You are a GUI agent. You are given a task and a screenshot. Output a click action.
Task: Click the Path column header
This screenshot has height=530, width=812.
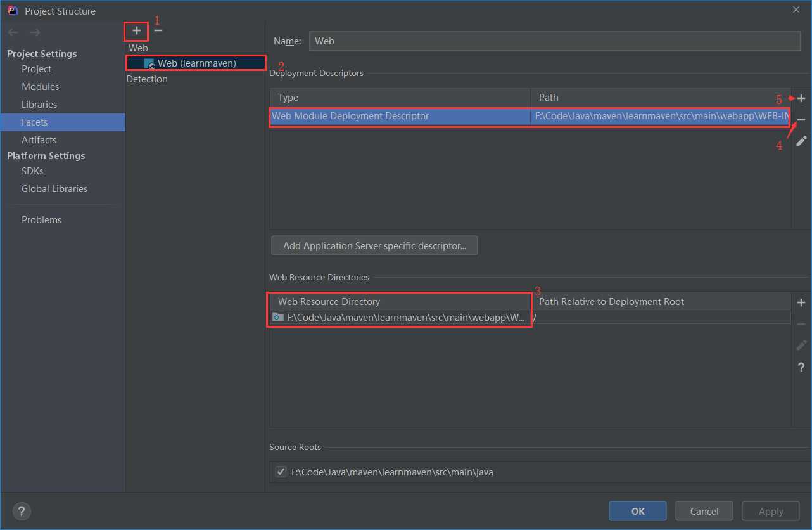point(661,98)
